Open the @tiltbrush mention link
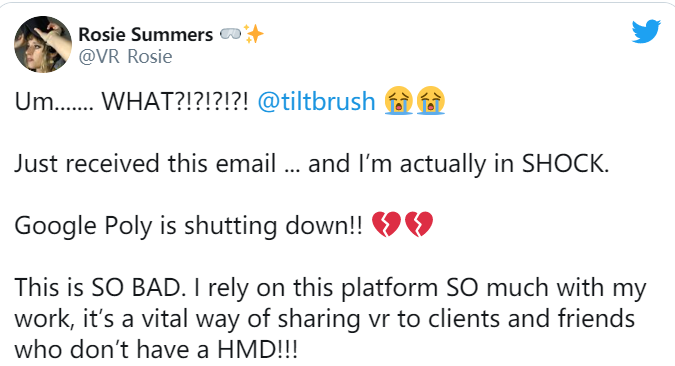The height and width of the screenshot is (366, 675). pos(316,102)
